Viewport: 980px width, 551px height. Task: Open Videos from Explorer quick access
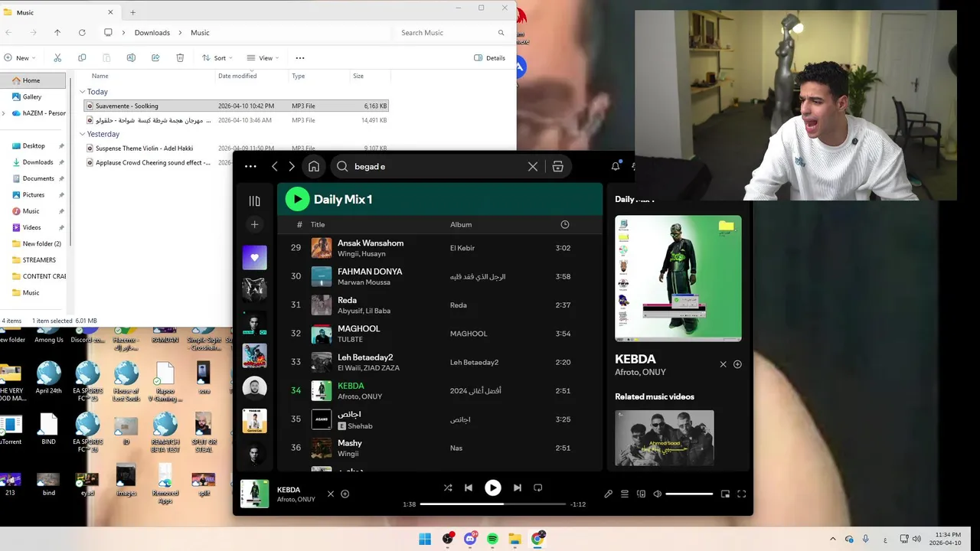coord(31,227)
